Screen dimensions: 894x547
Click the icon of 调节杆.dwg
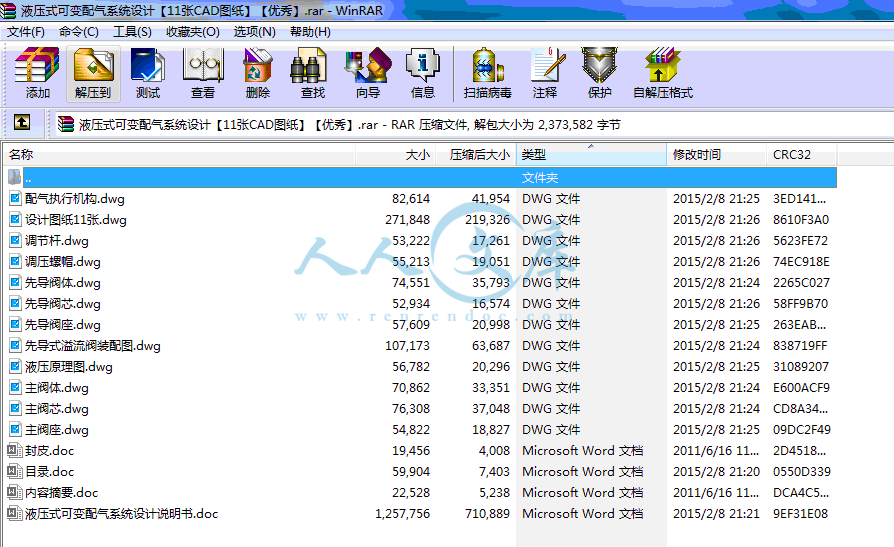(x=15, y=241)
